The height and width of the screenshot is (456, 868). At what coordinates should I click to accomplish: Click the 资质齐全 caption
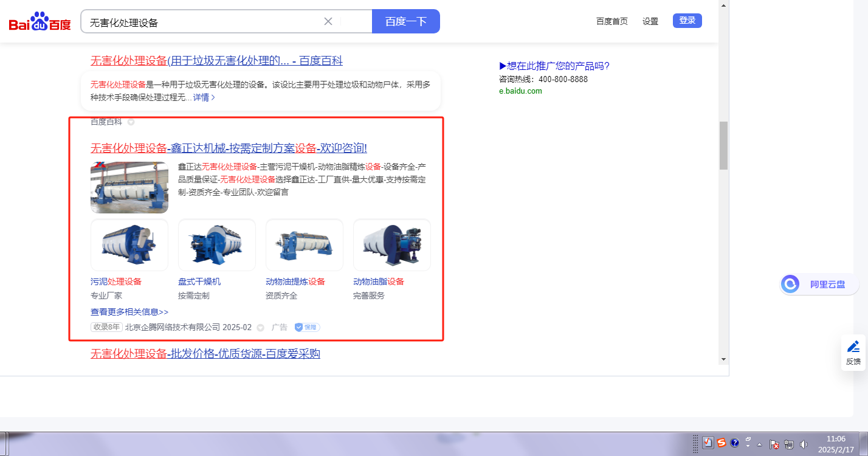pyautogui.click(x=281, y=295)
